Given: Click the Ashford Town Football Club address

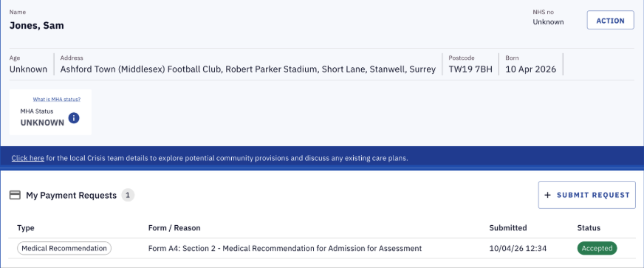Looking at the screenshot, I should (248, 69).
